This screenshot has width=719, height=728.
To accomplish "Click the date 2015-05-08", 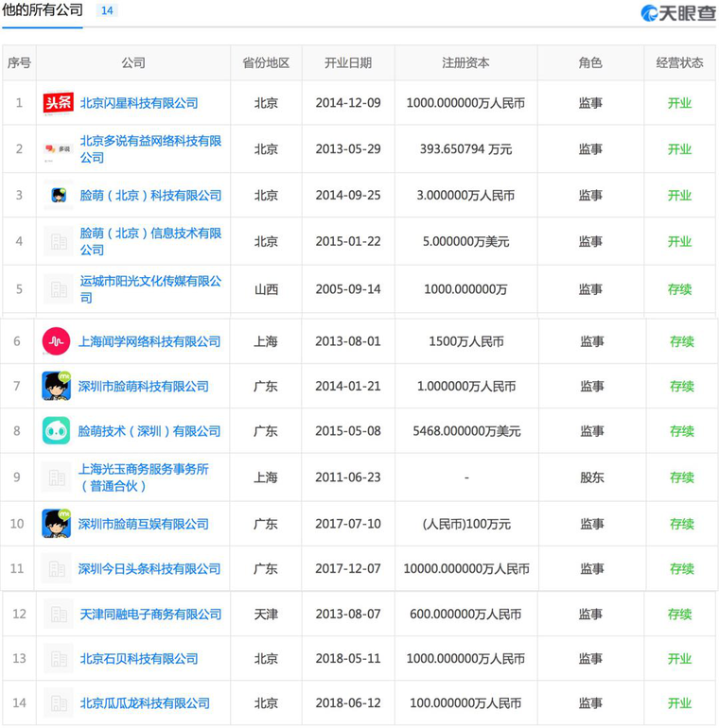I will pos(348,431).
